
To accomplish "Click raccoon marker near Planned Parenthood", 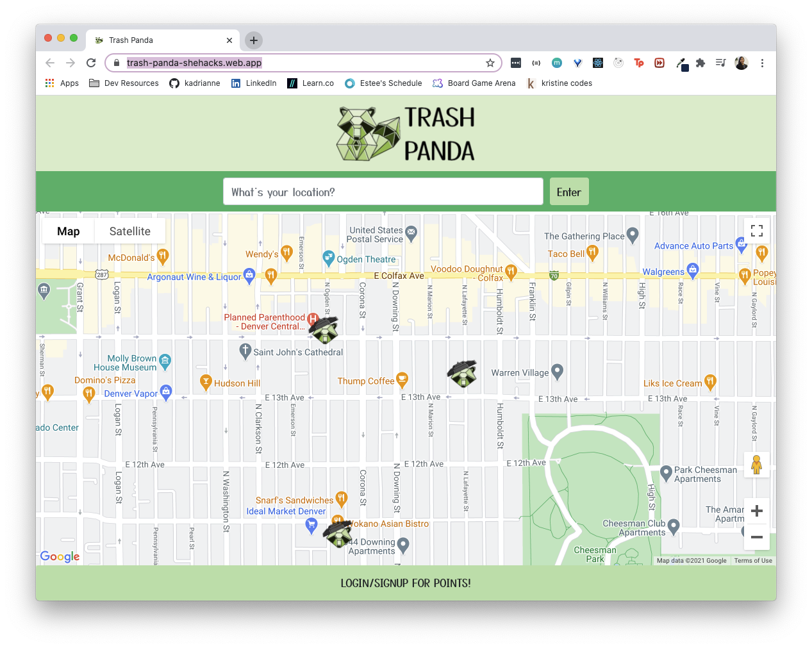I will [324, 329].
